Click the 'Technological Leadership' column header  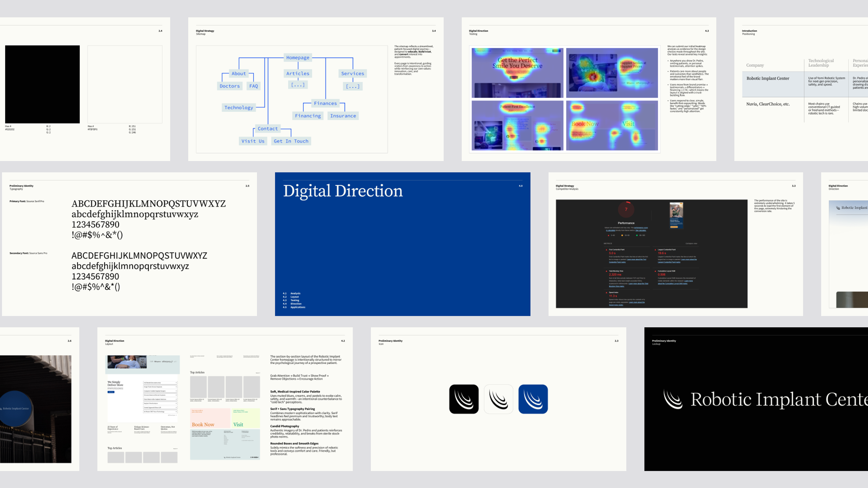coord(821,63)
